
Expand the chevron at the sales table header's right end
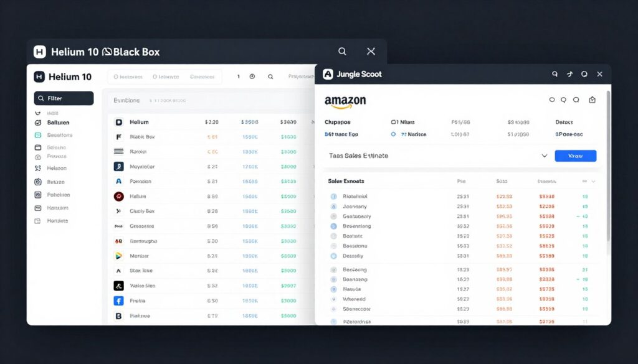click(x=593, y=181)
